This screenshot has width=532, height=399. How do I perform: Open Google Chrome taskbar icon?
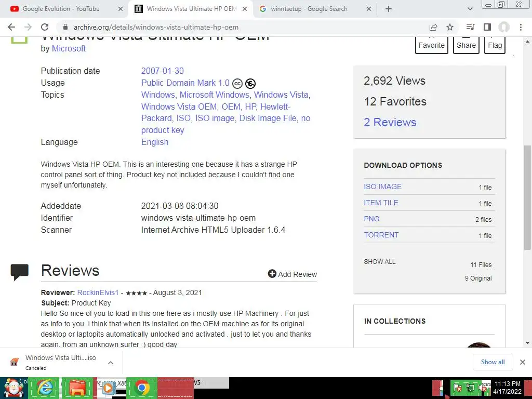click(x=142, y=388)
